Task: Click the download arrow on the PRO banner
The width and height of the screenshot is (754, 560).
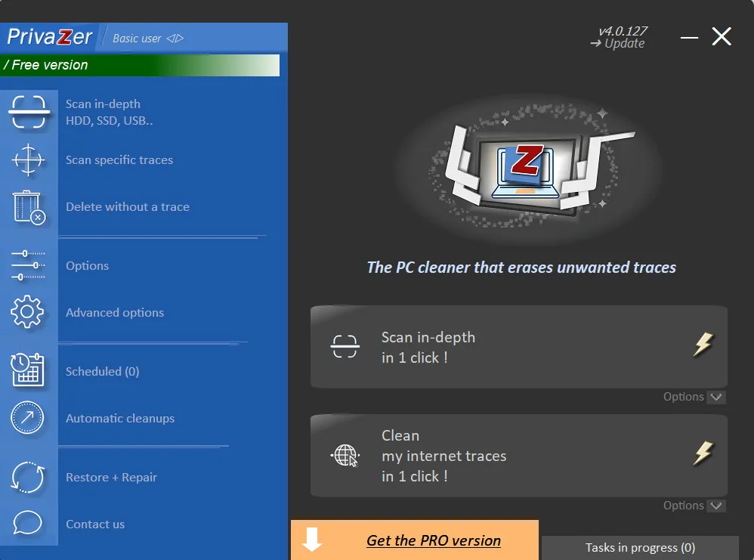Action: (x=312, y=540)
